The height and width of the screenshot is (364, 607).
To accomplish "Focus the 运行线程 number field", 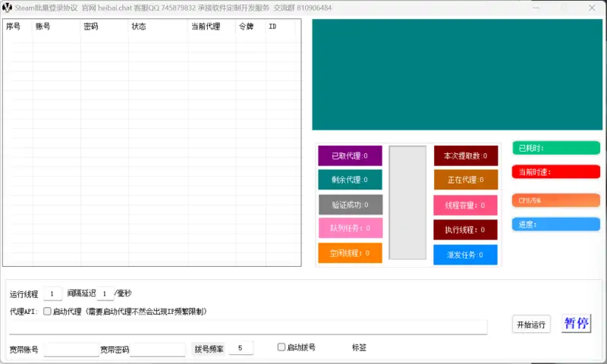I will [52, 293].
